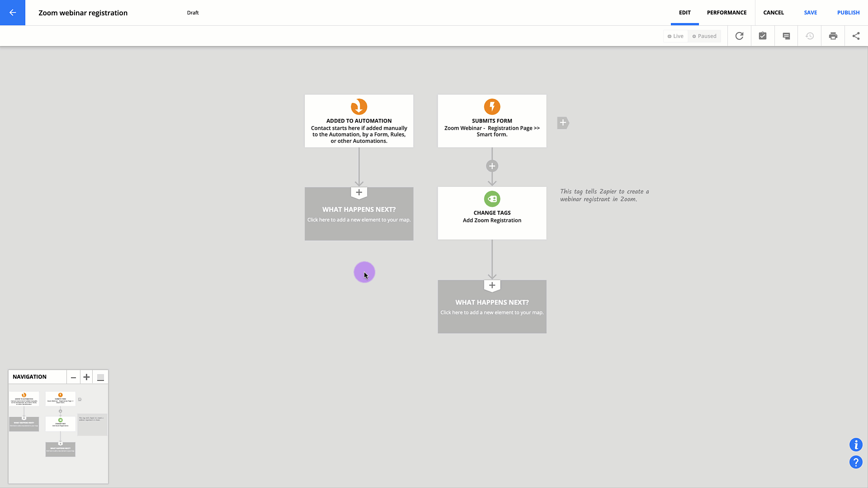
Task: Click plus under Added to Automation
Action: coord(359,192)
